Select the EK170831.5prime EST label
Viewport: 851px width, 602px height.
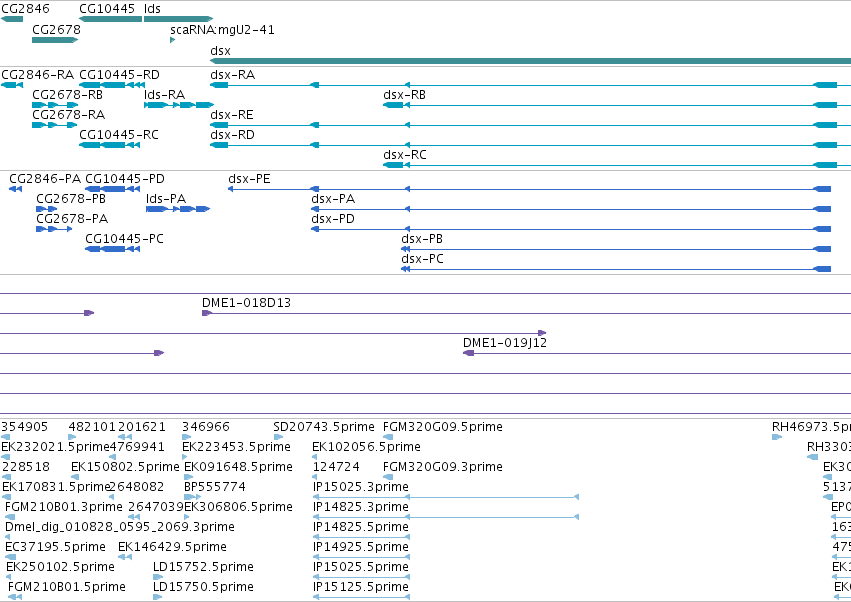click(56, 487)
